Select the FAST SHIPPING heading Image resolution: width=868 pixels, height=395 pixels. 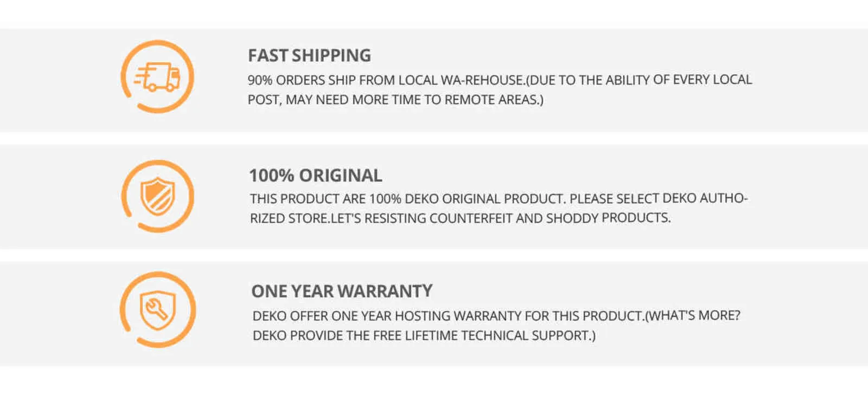click(x=309, y=55)
